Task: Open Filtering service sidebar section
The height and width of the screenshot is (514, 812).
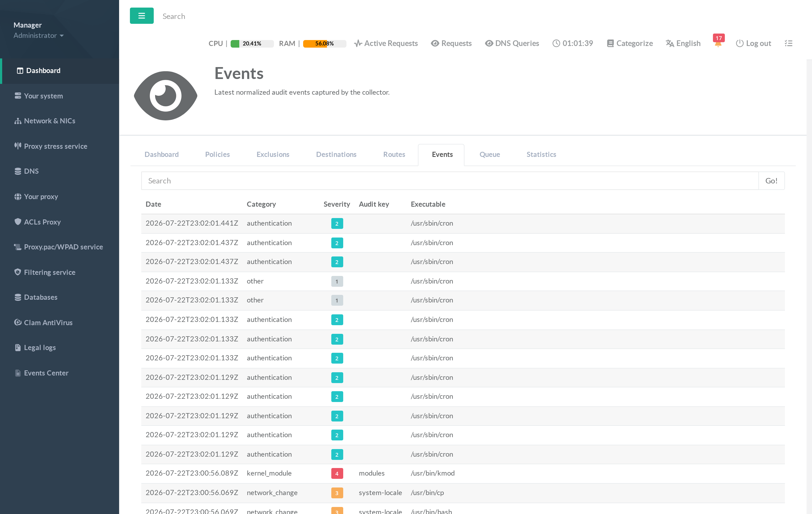Action: (60, 272)
